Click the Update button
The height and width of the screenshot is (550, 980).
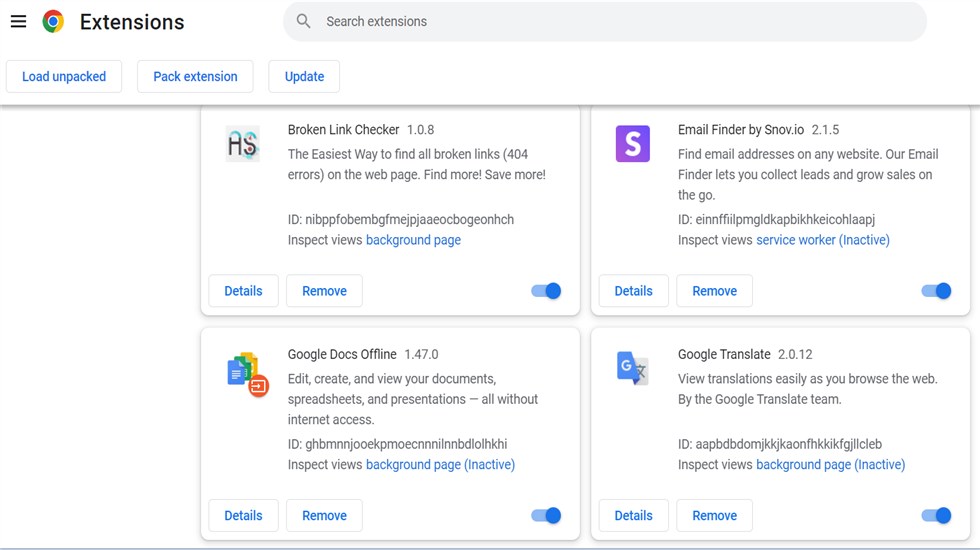(x=304, y=76)
